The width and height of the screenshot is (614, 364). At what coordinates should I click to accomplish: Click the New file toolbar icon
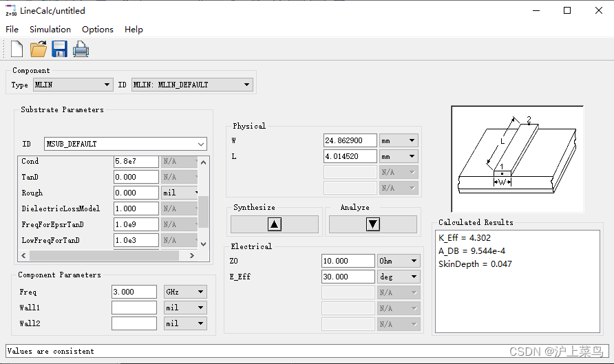pos(17,49)
